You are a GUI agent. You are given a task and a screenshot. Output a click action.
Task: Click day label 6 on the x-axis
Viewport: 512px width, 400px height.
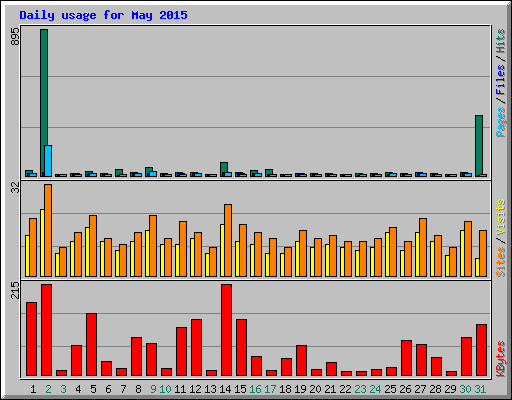pyautogui.click(x=108, y=389)
